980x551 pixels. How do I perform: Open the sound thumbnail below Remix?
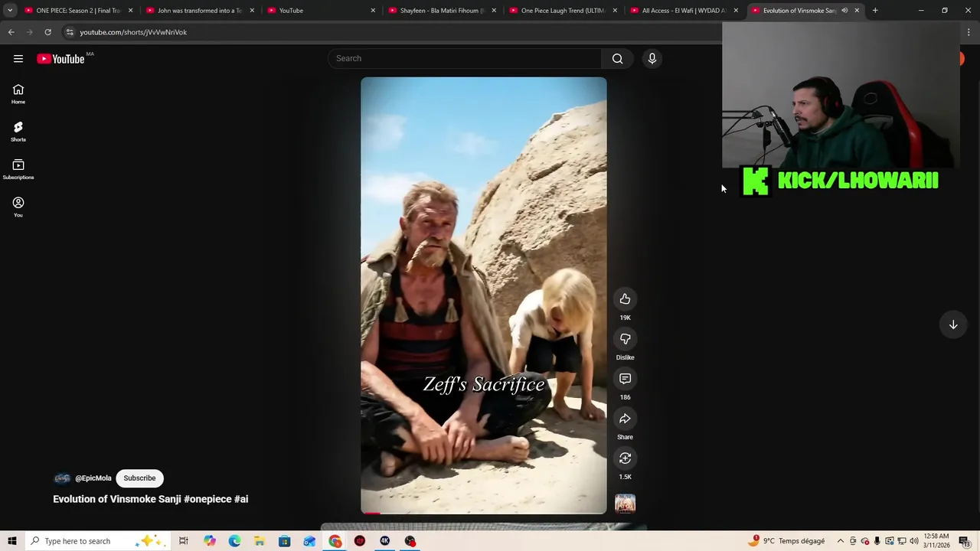coord(626,503)
